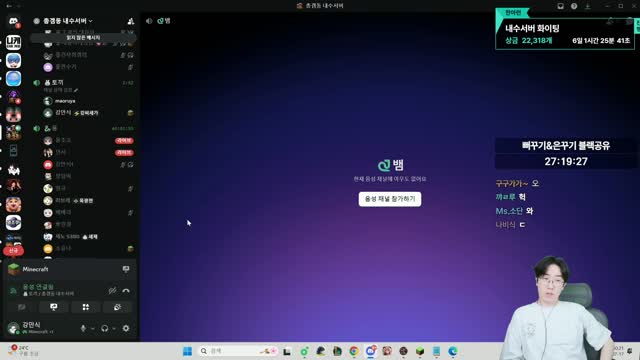Image resolution: width=640 pixels, height=360 pixels.
Task: Open Chrome from the Windows taskbar
Action: (x=354, y=351)
